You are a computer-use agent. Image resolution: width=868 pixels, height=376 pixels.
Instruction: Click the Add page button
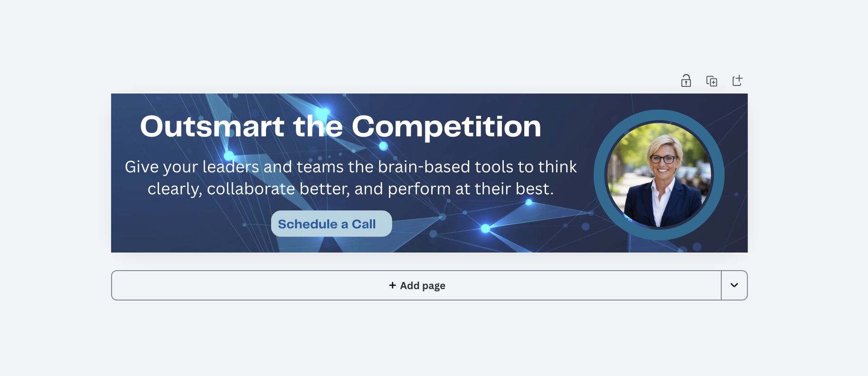pyautogui.click(x=416, y=285)
